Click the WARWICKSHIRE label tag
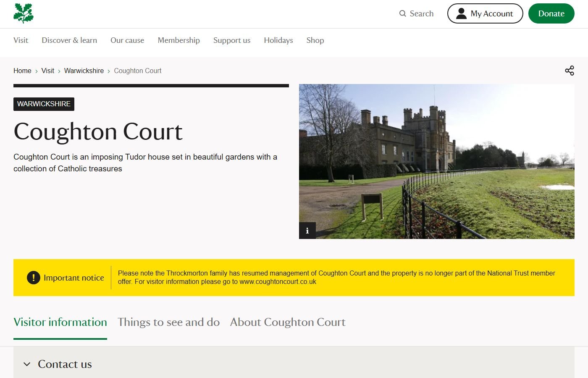This screenshot has height=378, width=588. (44, 104)
